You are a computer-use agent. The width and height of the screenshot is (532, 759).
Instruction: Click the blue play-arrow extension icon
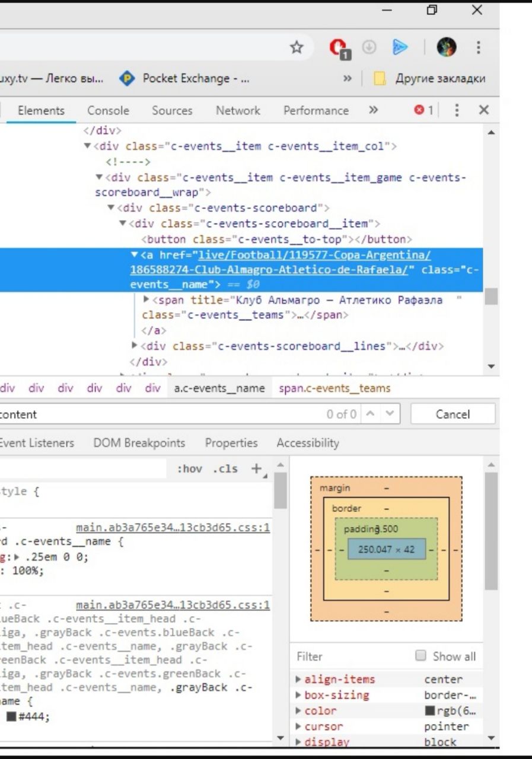(x=400, y=47)
